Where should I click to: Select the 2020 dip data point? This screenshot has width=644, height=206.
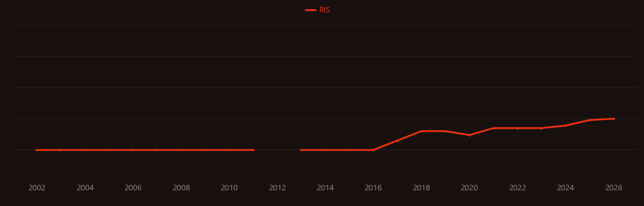click(470, 135)
